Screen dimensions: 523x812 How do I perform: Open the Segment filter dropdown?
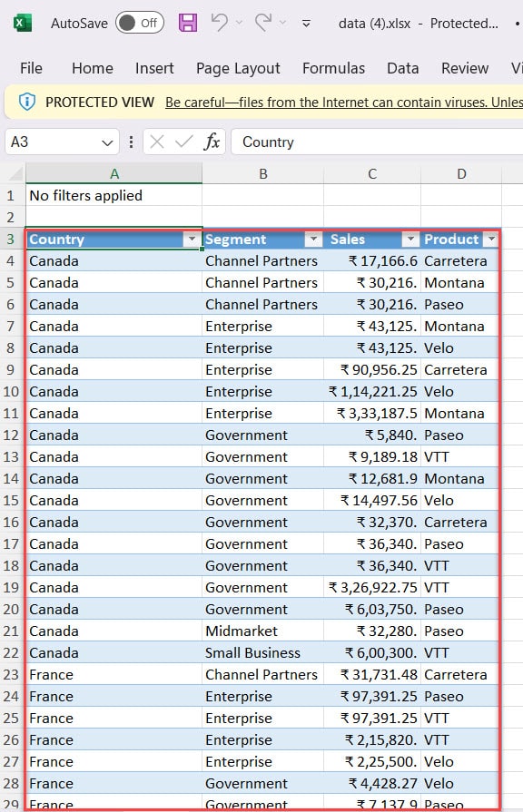pyautogui.click(x=313, y=239)
